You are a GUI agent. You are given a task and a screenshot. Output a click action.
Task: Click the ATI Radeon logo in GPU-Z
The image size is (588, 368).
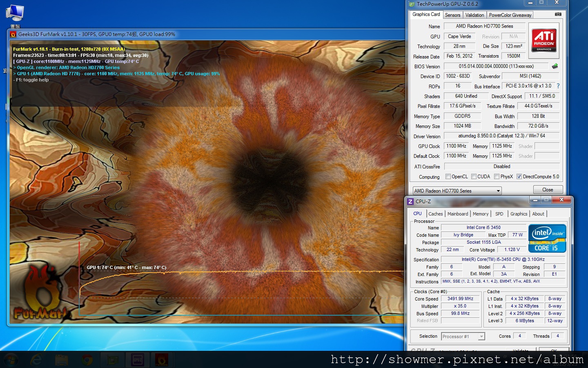[x=544, y=40]
